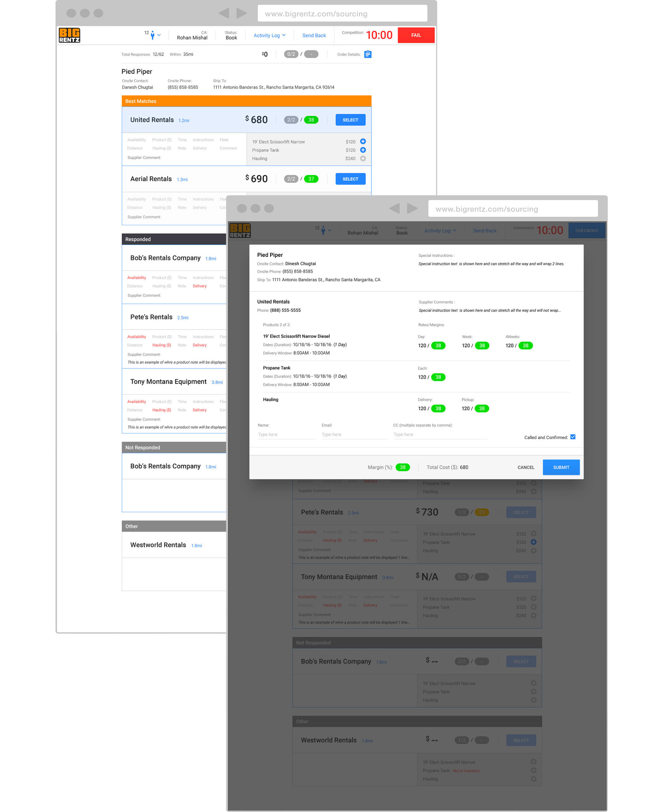Click the BigRentz logo in back window

pos(69,35)
